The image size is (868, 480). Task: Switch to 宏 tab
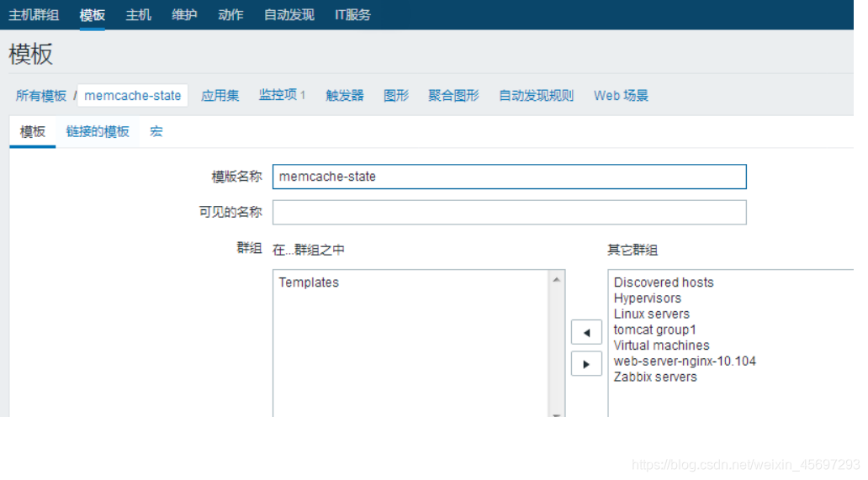pyautogui.click(x=156, y=132)
